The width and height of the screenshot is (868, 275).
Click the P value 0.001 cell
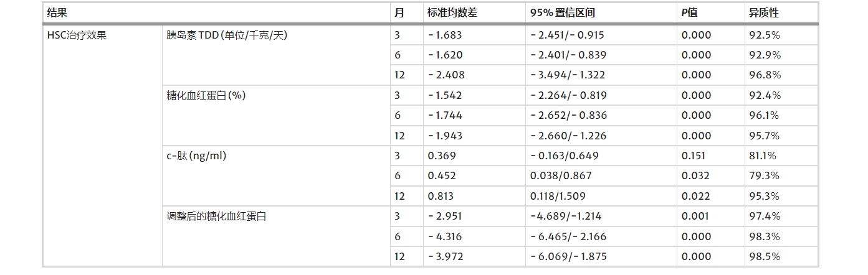pos(695,217)
